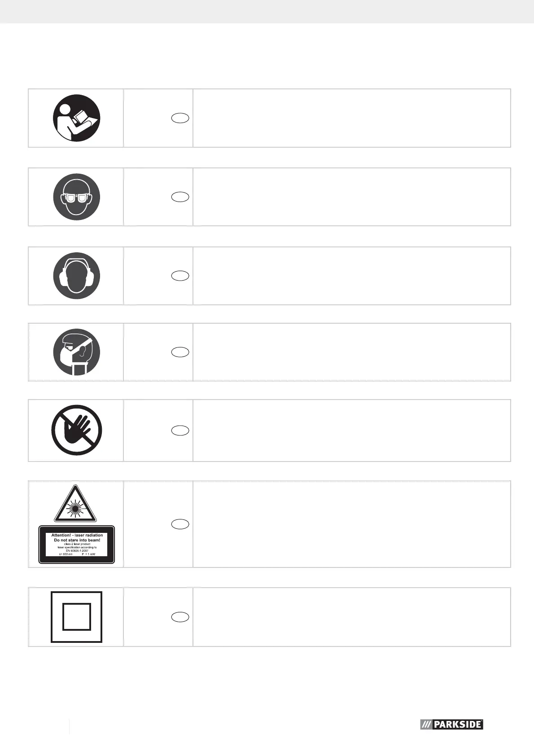Select the ear protection headphones icon

coord(76,276)
